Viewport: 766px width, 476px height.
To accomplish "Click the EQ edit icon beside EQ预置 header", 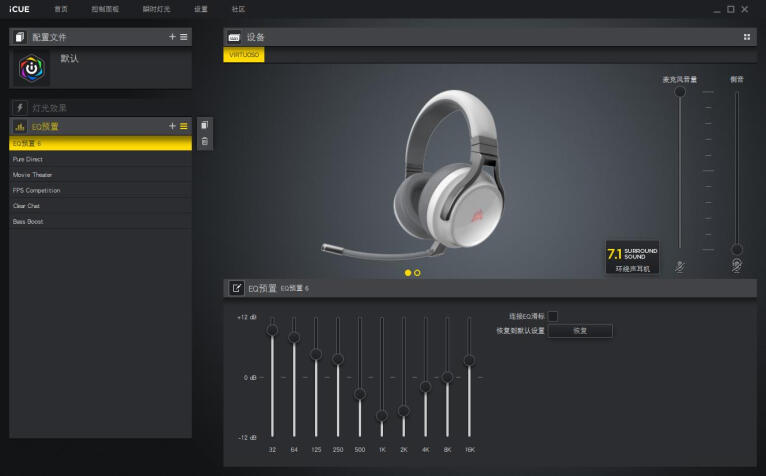I will point(237,288).
